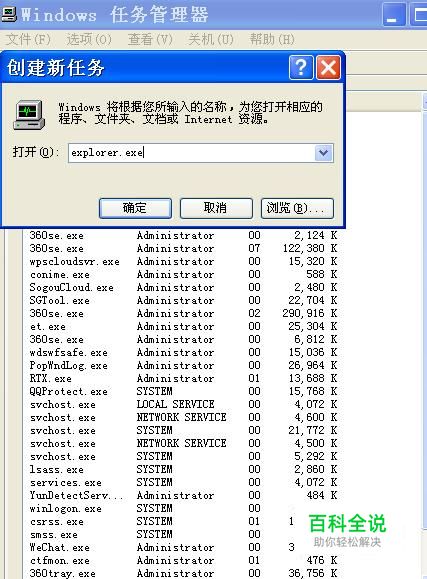Select the QQProtect.exe process
Viewport: 427px width, 579px height.
(x=69, y=391)
